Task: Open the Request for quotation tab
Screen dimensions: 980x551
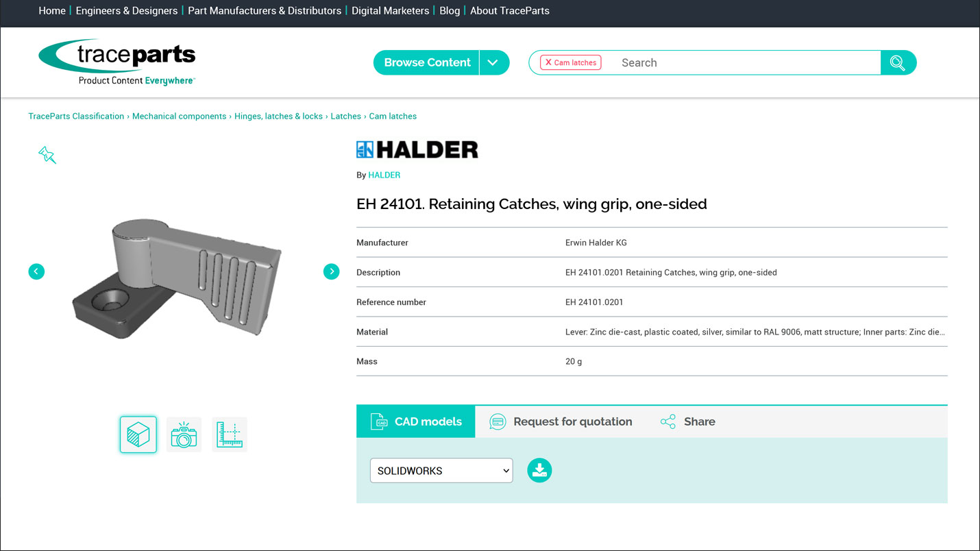Action: pyautogui.click(x=561, y=421)
